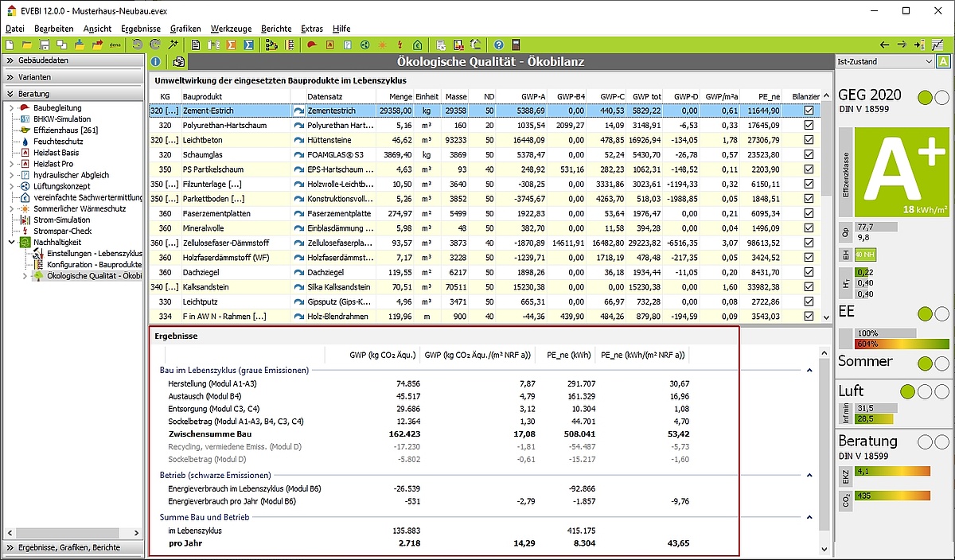Click the back arrow in top-right toolbar
The image size is (955, 560).
point(884,45)
